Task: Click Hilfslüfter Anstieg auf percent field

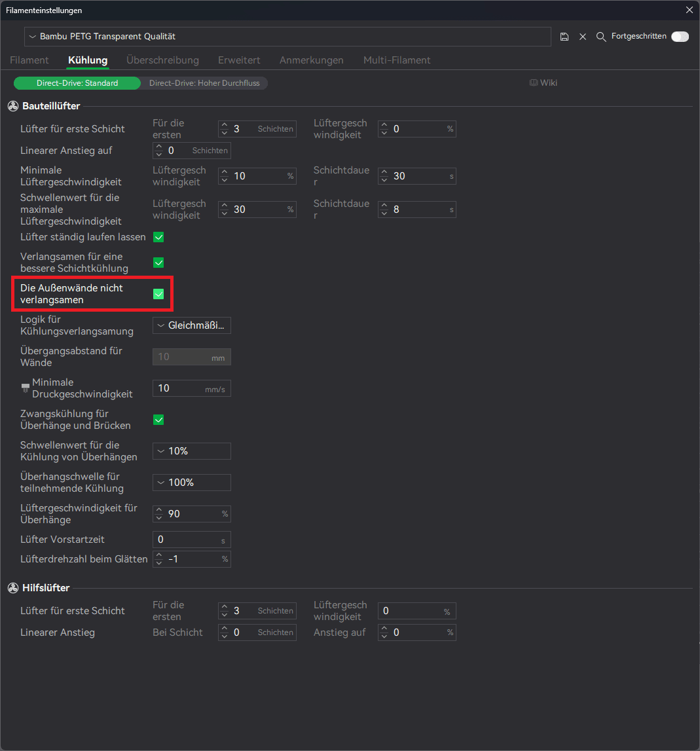Action: (417, 632)
